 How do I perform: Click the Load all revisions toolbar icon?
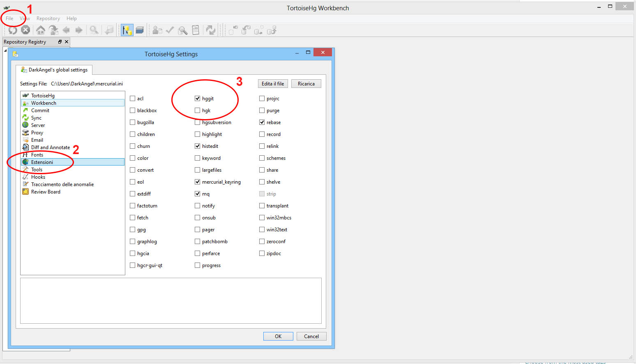109,30
